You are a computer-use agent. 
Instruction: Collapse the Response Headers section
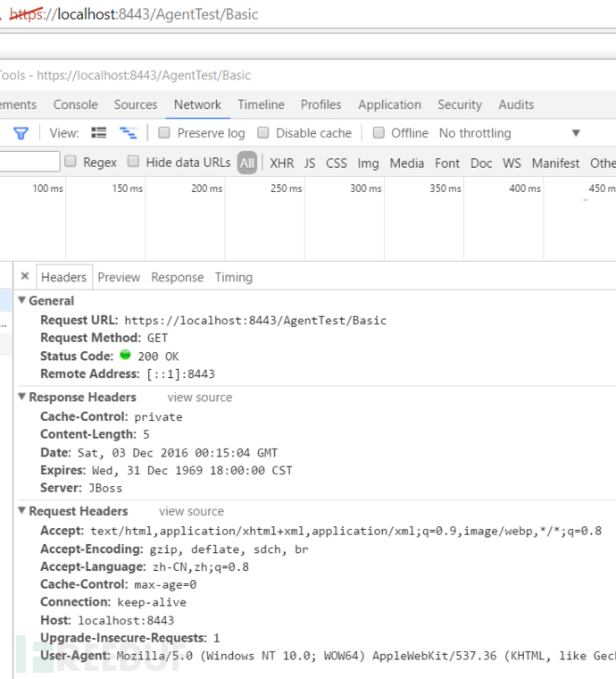point(21,396)
